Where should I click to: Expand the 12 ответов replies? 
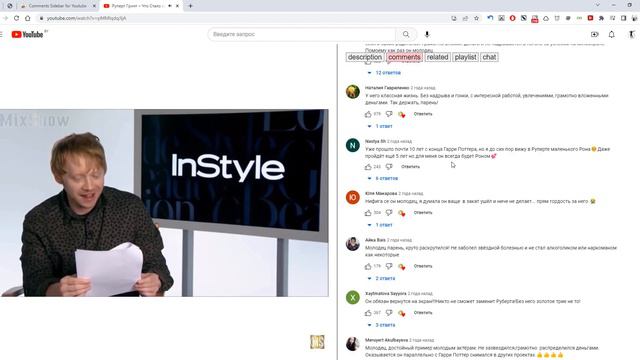pos(384,73)
